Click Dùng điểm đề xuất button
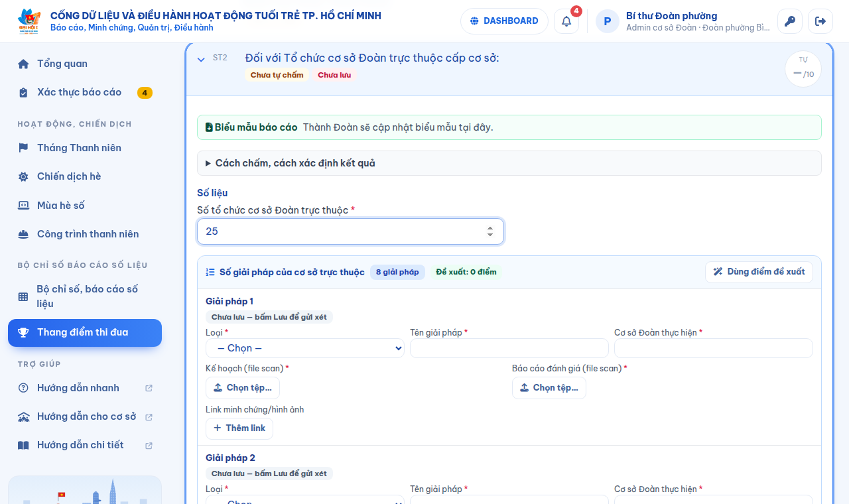 coord(759,272)
